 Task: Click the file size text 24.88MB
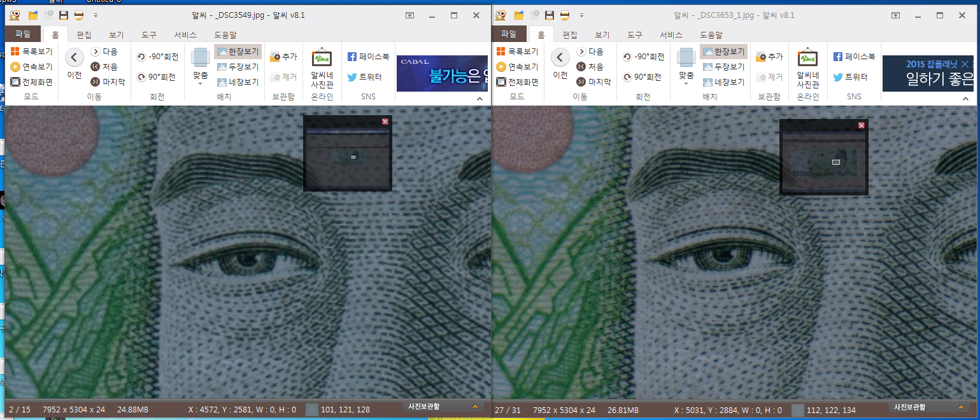click(134, 410)
